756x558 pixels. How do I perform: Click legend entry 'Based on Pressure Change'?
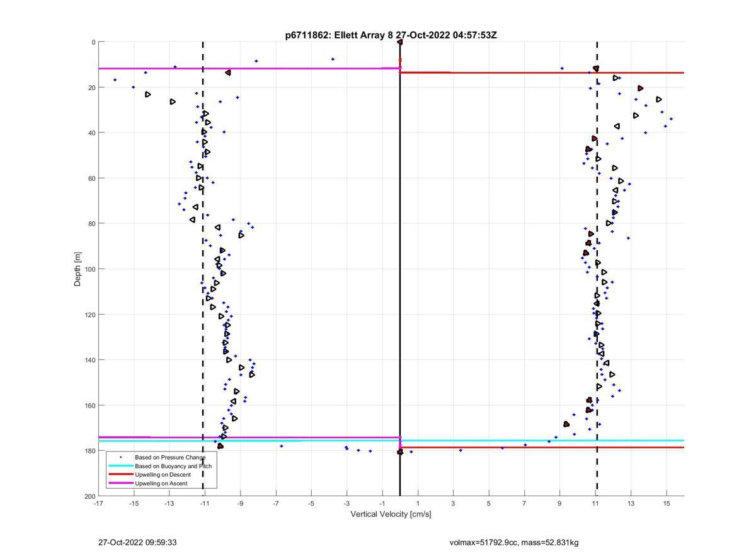170,457
